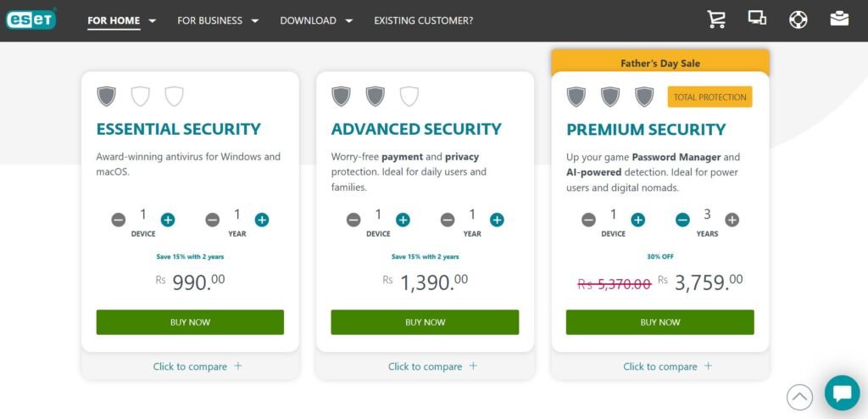Go to ESET logo homepage

pos(31,20)
